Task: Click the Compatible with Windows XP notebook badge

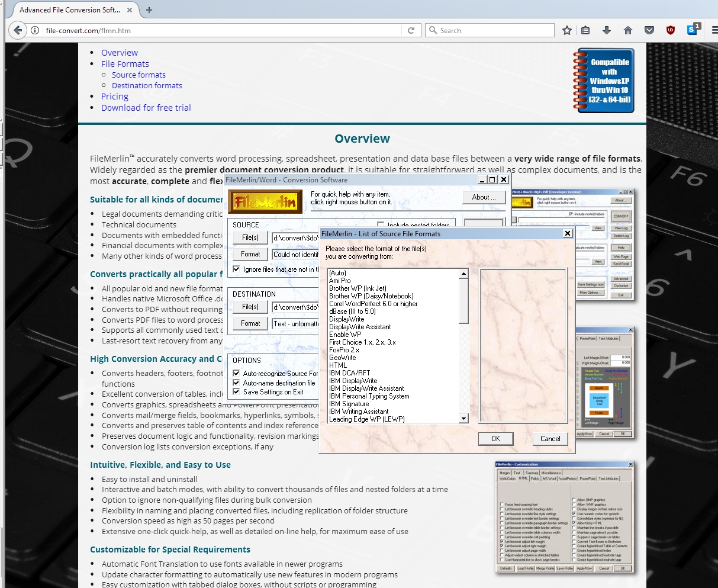Action: click(x=604, y=81)
